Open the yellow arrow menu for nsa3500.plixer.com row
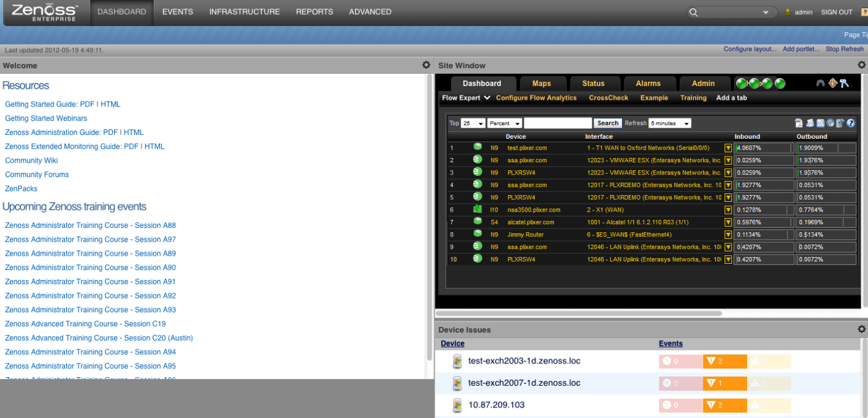Viewport: 868px width, 418px height. point(729,210)
